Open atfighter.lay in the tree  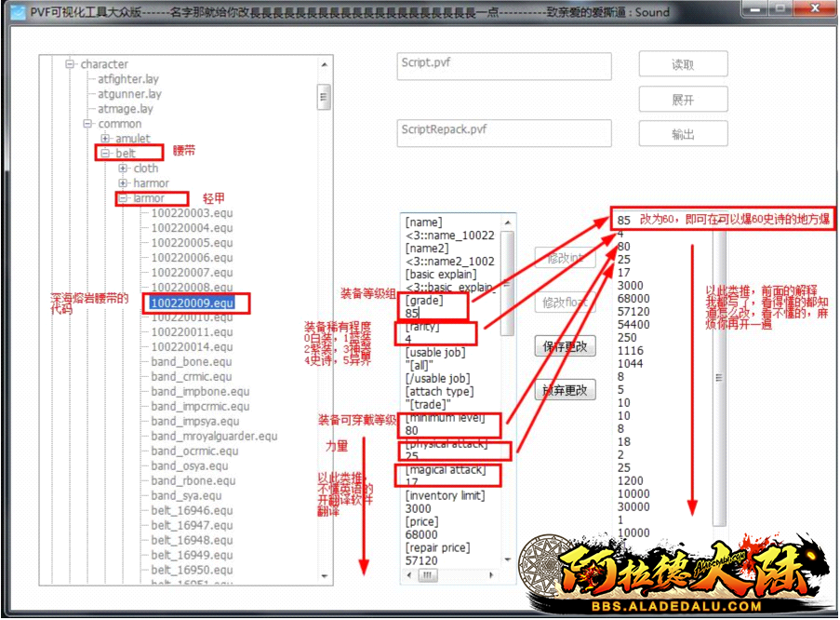(127, 79)
